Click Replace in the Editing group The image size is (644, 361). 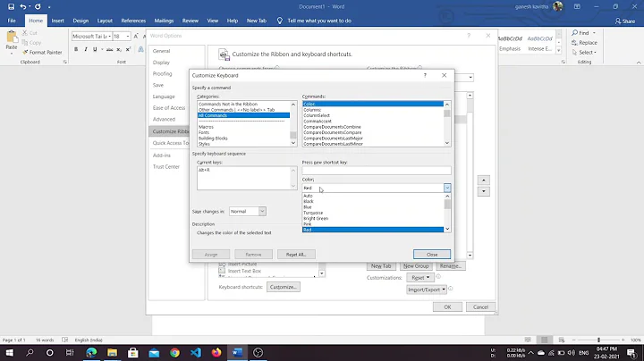[x=584, y=43]
